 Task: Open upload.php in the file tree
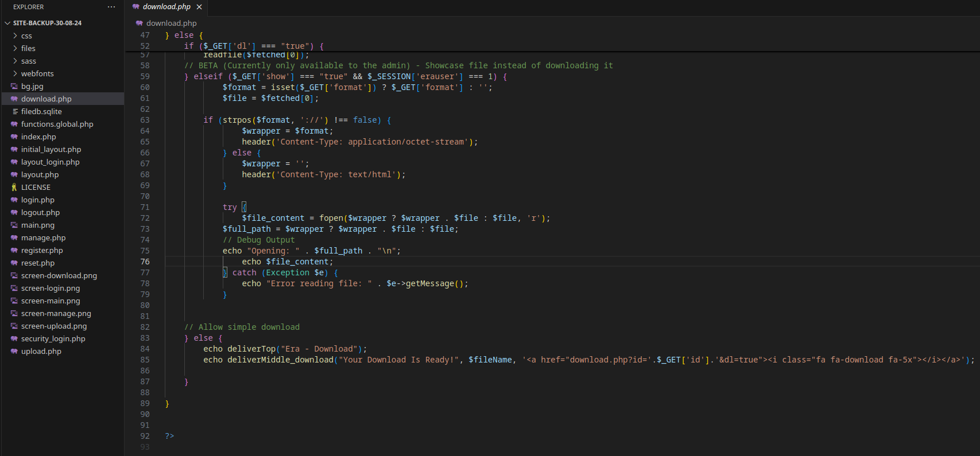pyautogui.click(x=41, y=351)
